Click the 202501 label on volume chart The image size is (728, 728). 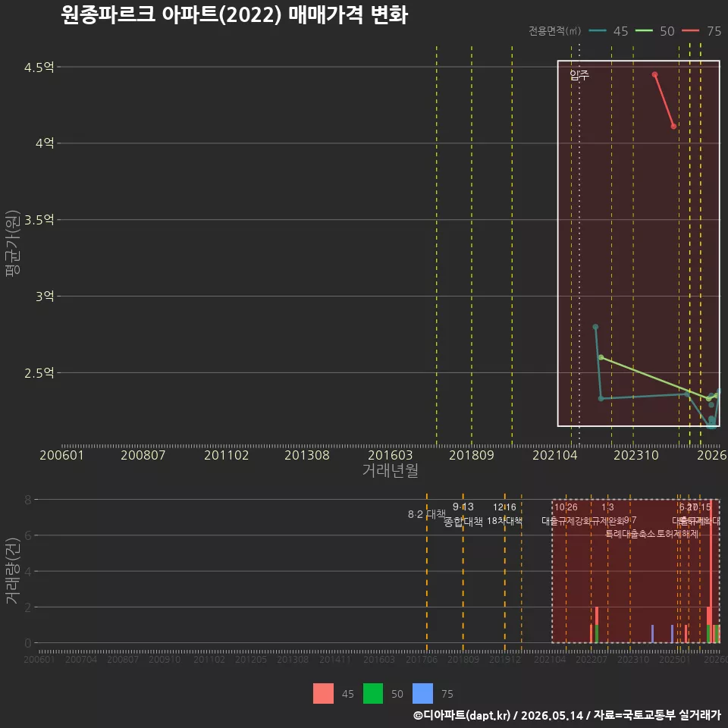[675, 659]
